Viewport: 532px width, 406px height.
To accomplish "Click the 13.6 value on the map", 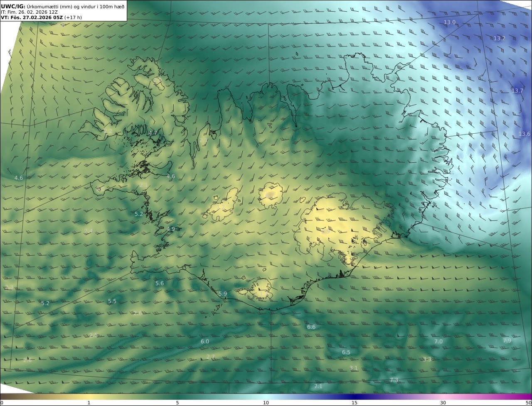I will pos(525,134).
